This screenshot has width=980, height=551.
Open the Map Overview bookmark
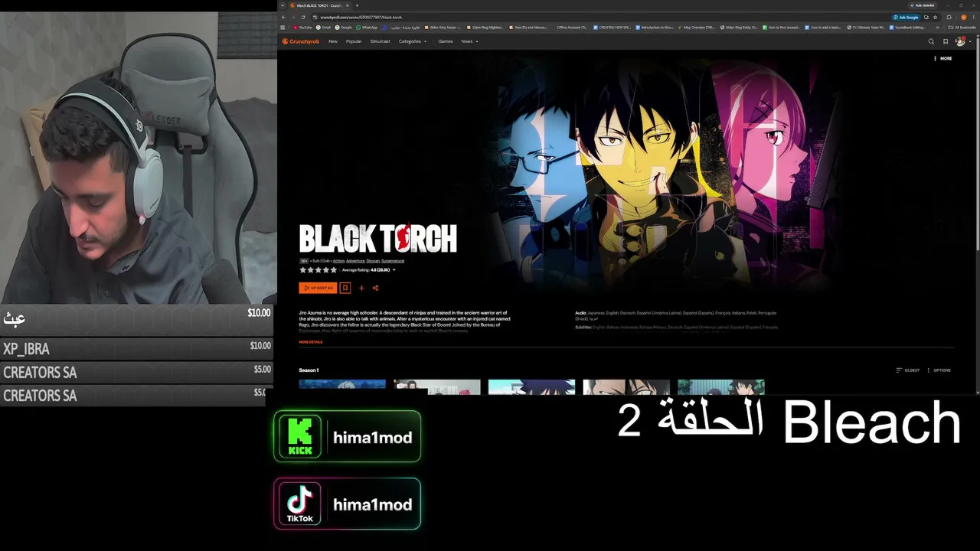tap(695, 28)
